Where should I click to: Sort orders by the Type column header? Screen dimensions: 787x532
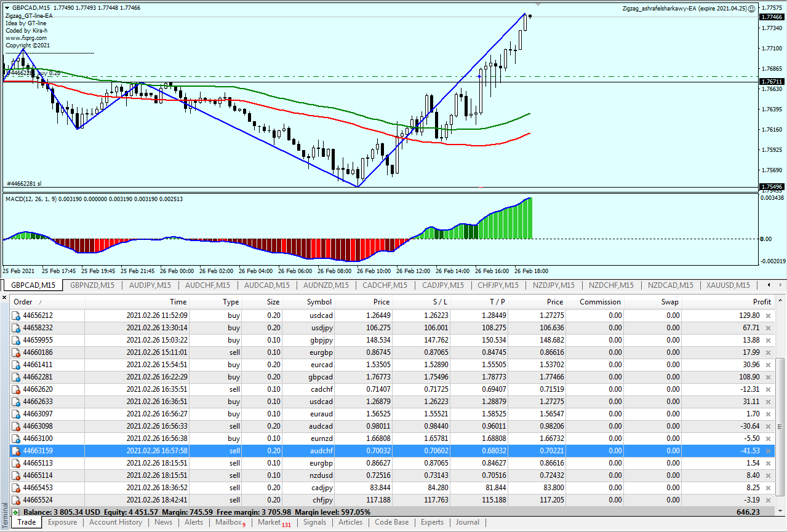(x=216, y=302)
